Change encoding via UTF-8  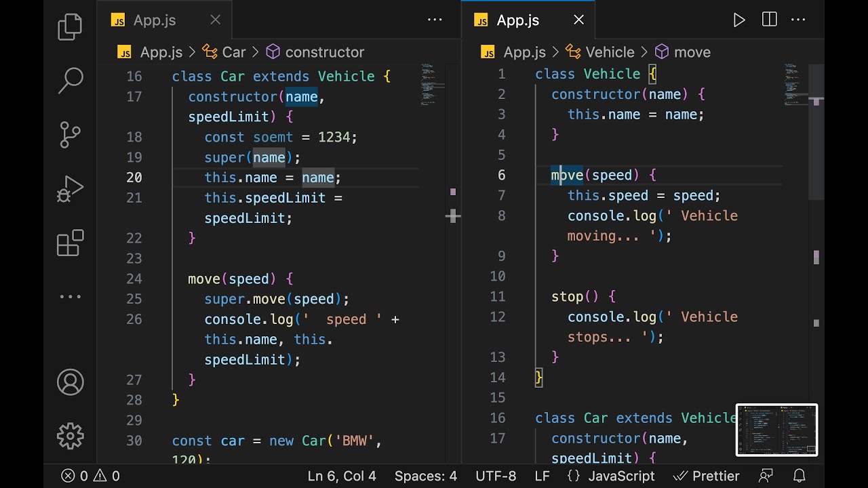[496, 476]
